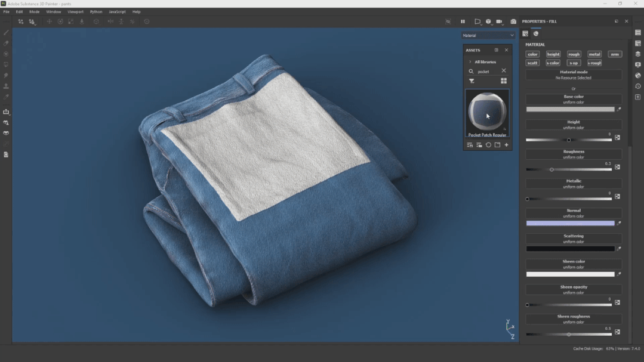This screenshot has width=644, height=362.
Task: Open the Mode menu
Action: pos(35,12)
